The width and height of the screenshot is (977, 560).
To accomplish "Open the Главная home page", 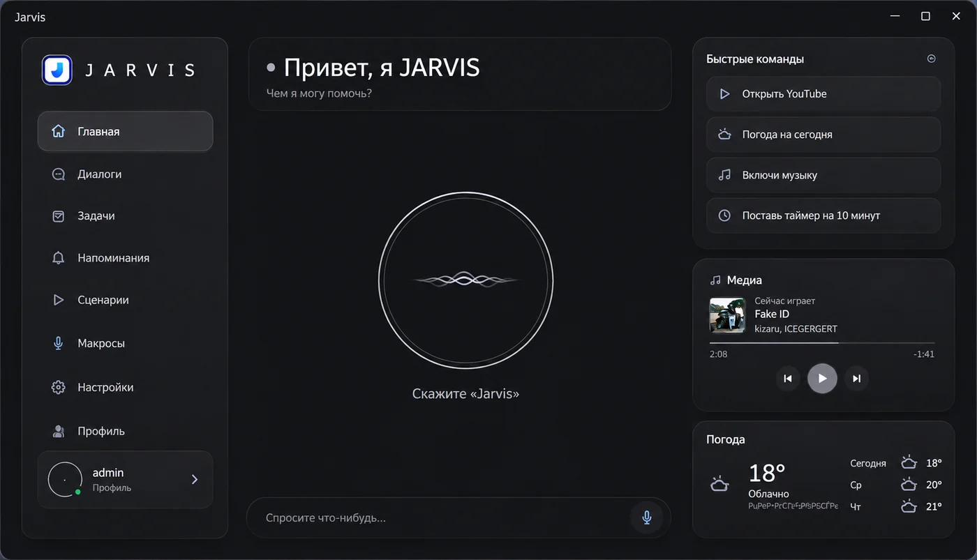I will 126,131.
